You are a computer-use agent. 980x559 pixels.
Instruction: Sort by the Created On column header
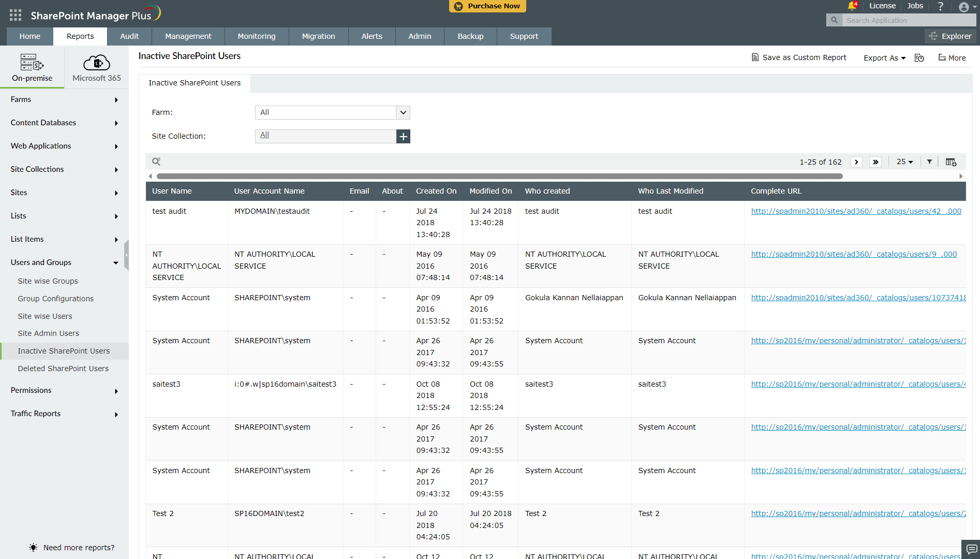(436, 191)
